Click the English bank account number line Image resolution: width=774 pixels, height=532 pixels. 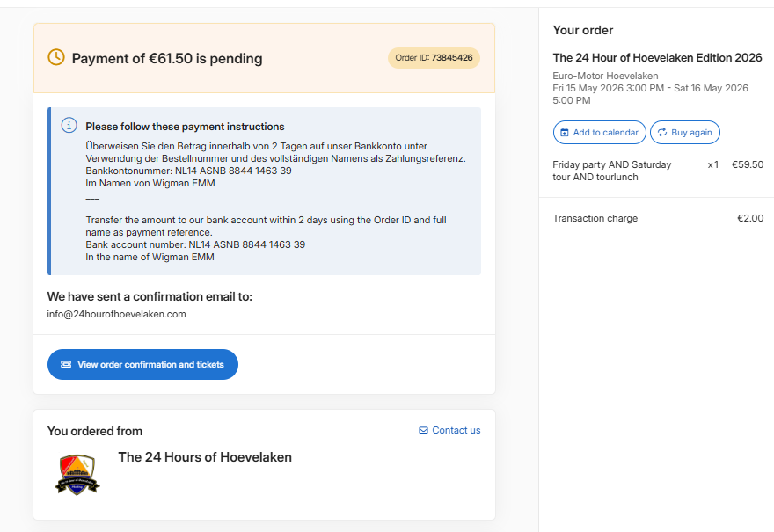(195, 244)
